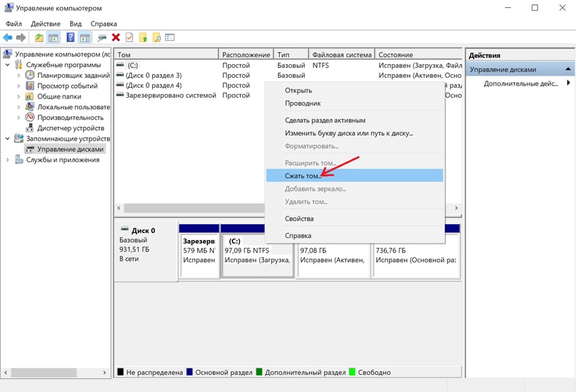Click right arrow of volume list scrollbar
The image size is (576, 392).
coord(456,208)
